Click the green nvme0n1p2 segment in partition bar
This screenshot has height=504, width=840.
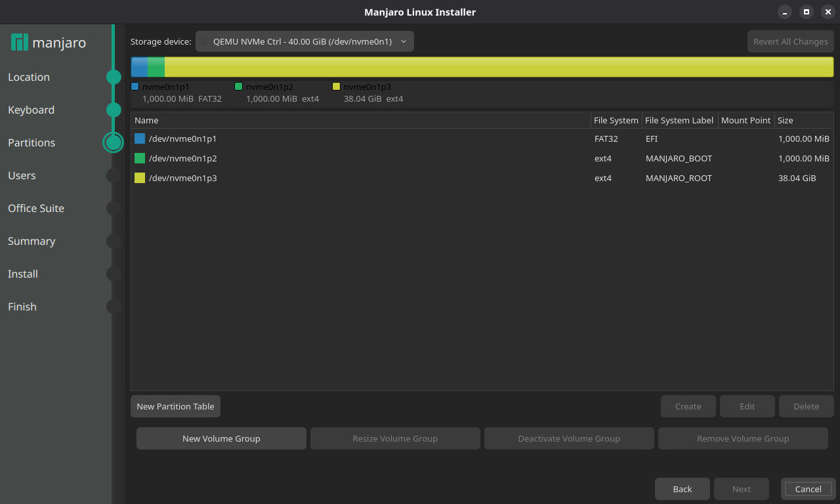[x=156, y=67]
